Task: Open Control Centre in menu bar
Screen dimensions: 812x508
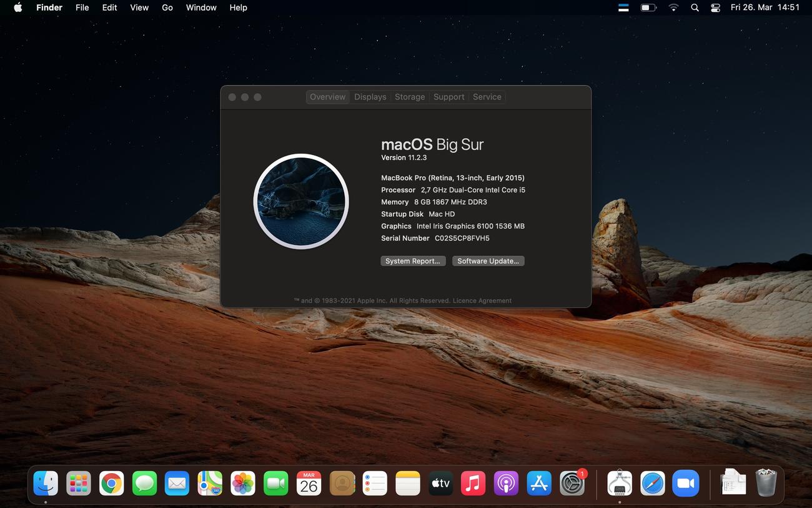Action: [x=716, y=7]
